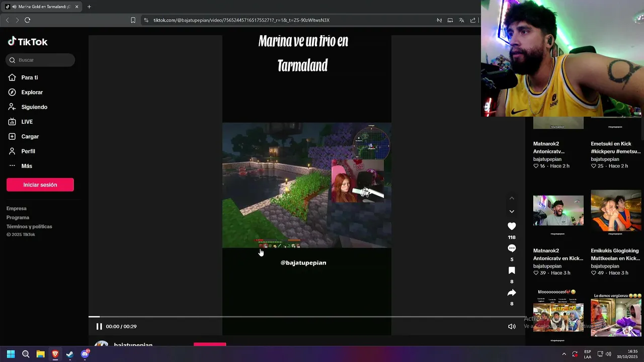Image resolution: width=644 pixels, height=362 pixels.
Task: Select the Marina Gold en Tarmaland tab
Action: (42, 7)
